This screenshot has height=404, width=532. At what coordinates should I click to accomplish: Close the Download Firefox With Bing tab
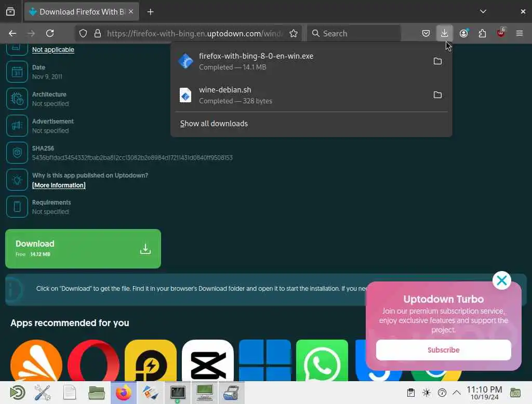pyautogui.click(x=131, y=11)
